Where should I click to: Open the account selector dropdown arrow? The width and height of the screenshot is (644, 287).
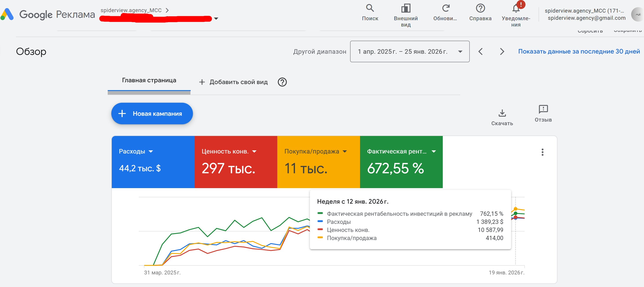pos(216,19)
